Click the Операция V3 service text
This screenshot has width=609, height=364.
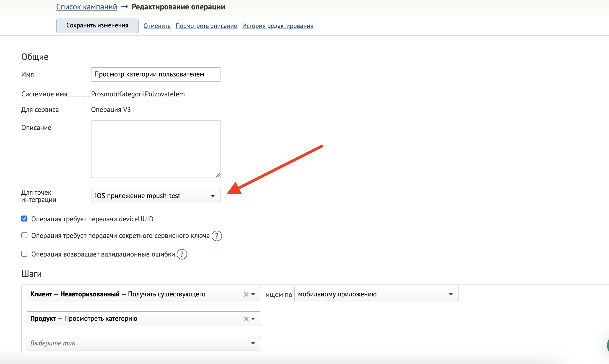click(111, 110)
